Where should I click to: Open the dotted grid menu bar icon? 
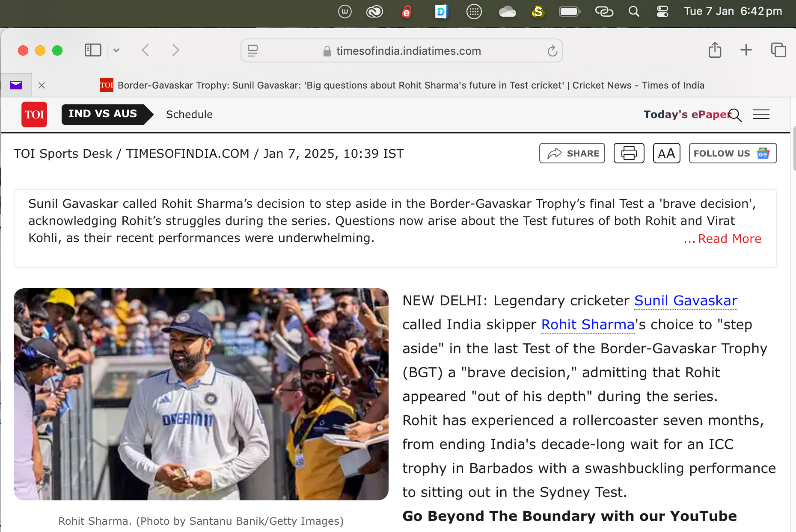474,12
